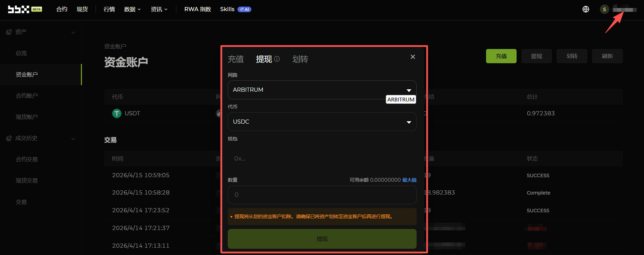Viewport: 644px width, 255px height.
Task: Expand the 资讯 menu in navbar
Action: click(159, 9)
